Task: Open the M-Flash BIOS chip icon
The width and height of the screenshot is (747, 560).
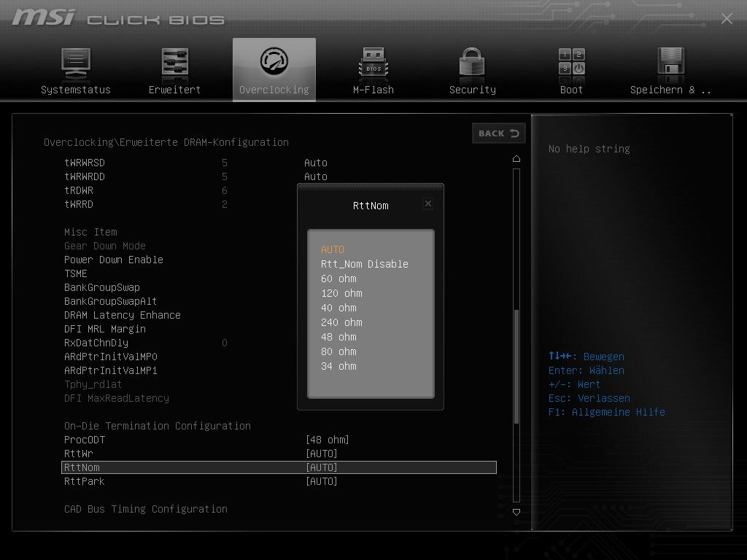Action: pyautogui.click(x=373, y=63)
